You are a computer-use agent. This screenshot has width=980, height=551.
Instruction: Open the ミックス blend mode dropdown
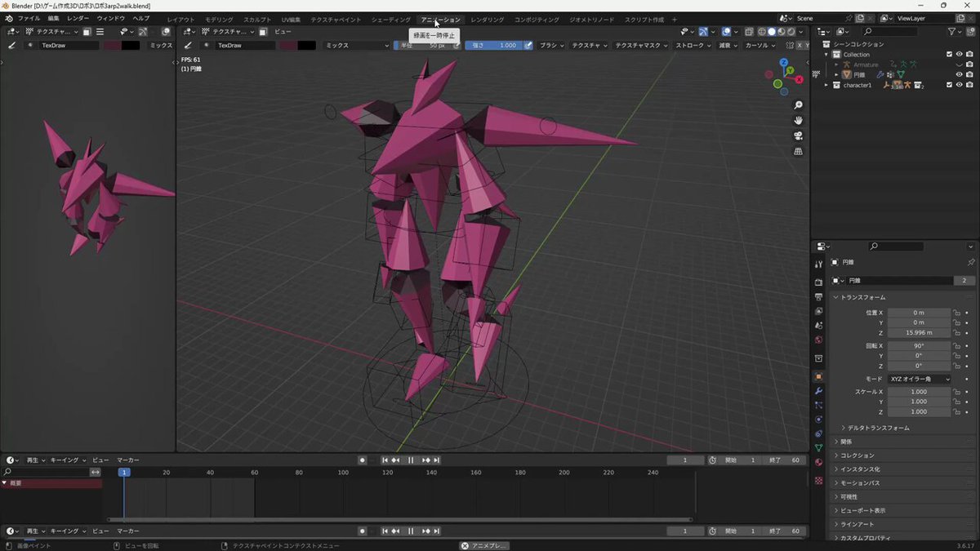coord(356,46)
